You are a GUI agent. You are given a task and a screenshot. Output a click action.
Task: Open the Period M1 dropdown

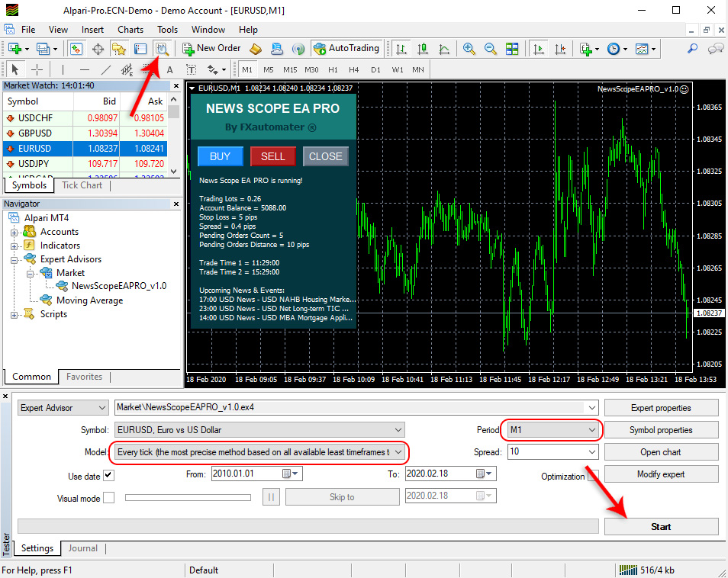tap(552, 430)
